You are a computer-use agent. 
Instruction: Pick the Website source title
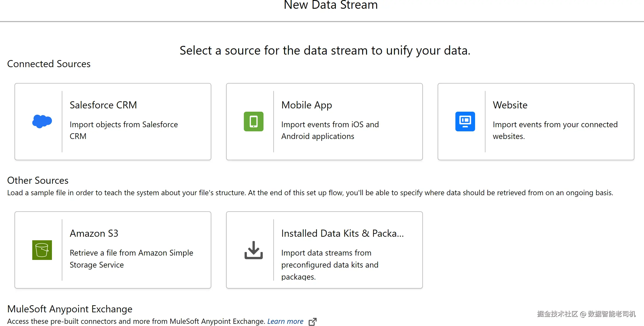[x=510, y=105]
